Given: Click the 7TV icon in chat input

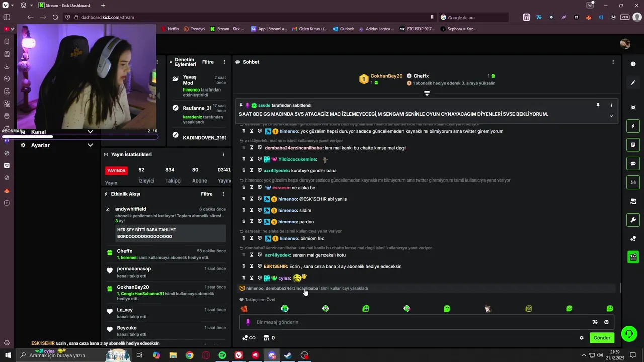Looking at the screenshot, I should click(x=595, y=322).
